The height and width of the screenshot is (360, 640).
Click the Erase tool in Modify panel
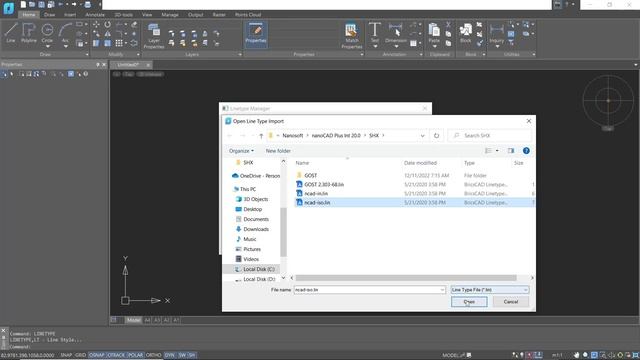point(134,25)
